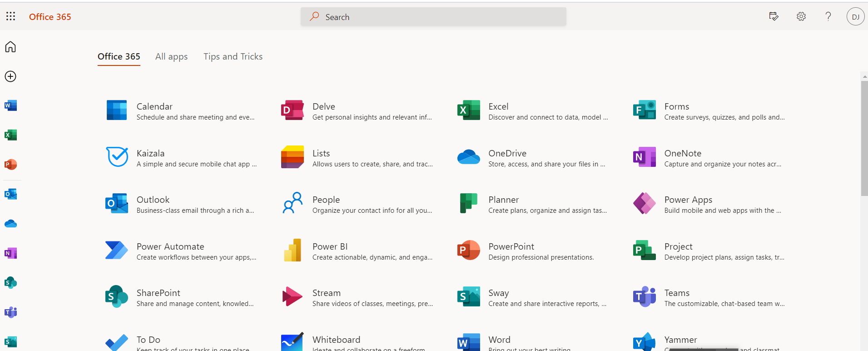
Task: Switch to the All apps tab
Action: click(171, 56)
